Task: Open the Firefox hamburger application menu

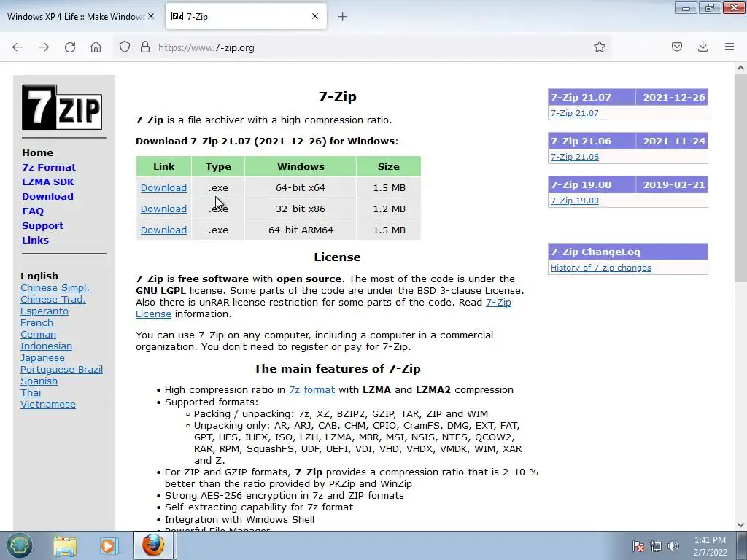Action: 729,47
